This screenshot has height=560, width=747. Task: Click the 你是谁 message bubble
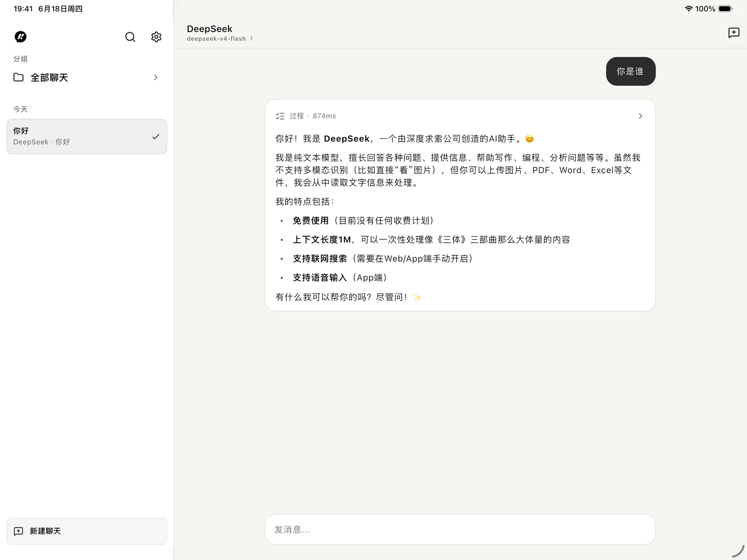pyautogui.click(x=631, y=71)
